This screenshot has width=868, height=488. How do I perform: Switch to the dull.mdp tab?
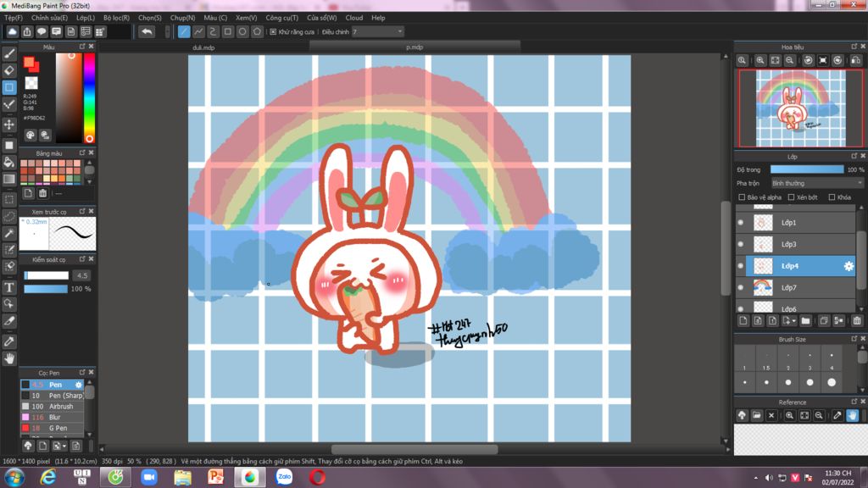pos(203,47)
